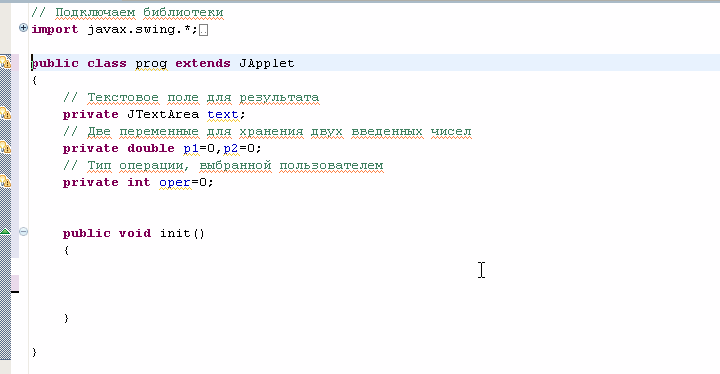Open the collapsed imports placeholder box

click(203, 30)
